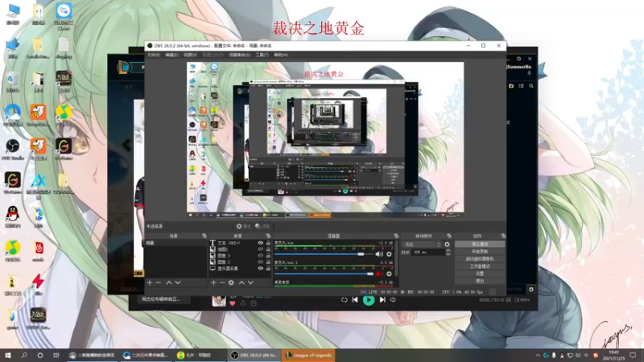This screenshot has width=644, height=362.
Task: Click play button in music player
Action: 369,300
